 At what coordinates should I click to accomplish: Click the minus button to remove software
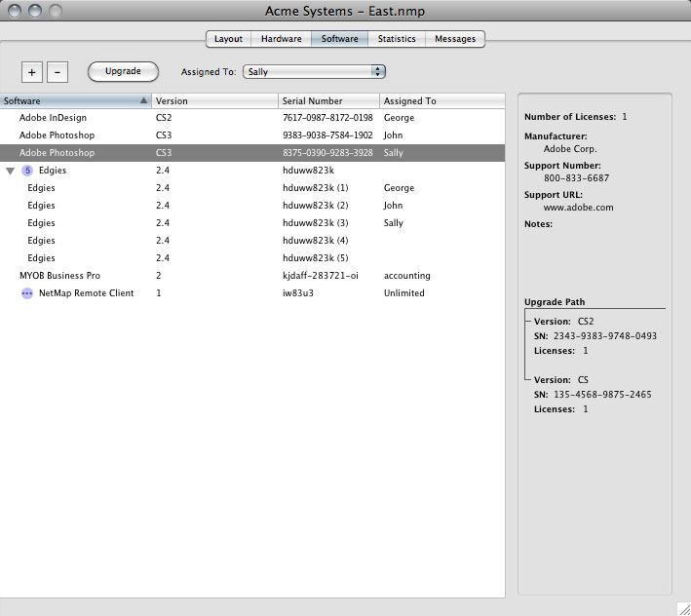(58, 72)
